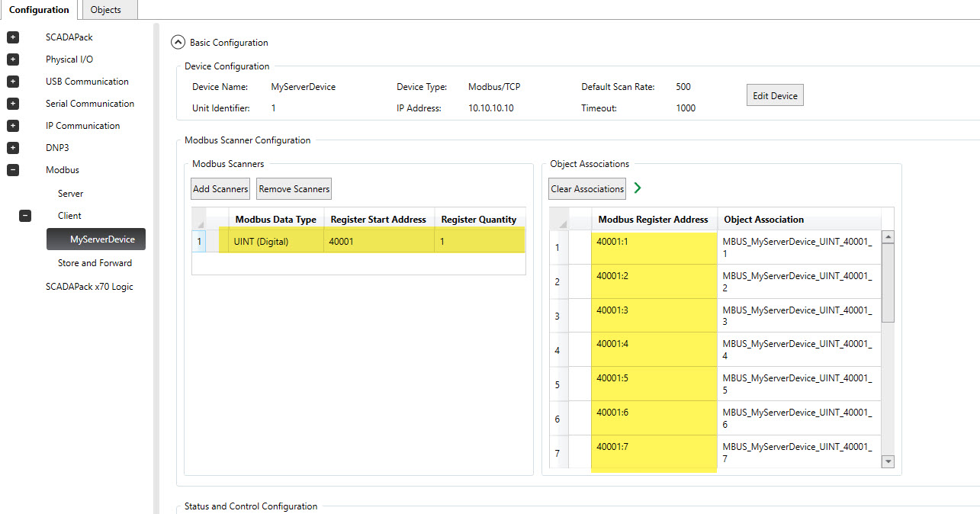980x514 pixels.
Task: Select the DNP3 tree item label
Action: pyautogui.click(x=57, y=148)
